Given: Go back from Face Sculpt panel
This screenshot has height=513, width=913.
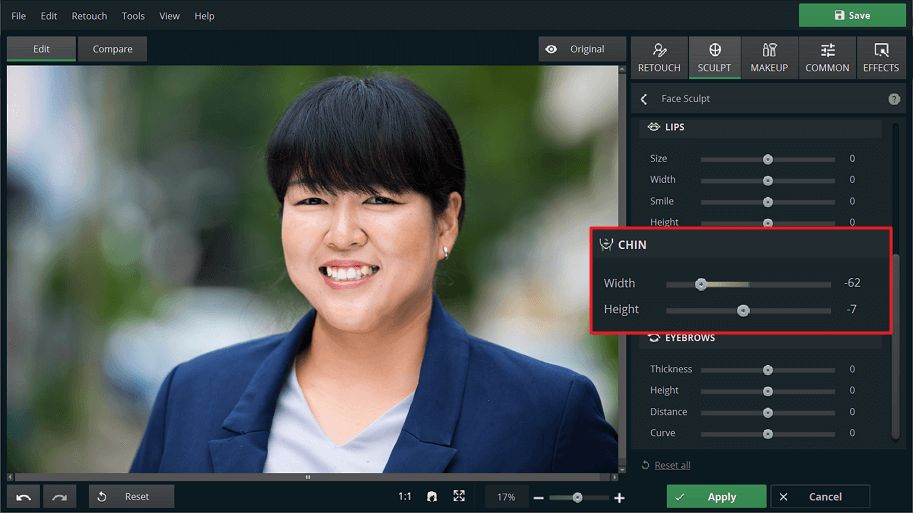Looking at the screenshot, I should pyautogui.click(x=644, y=99).
